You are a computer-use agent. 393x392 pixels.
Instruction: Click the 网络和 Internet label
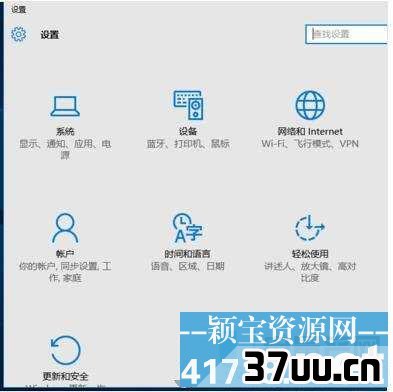pos(310,132)
